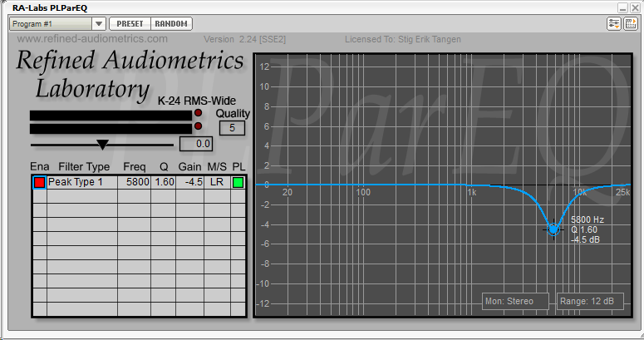Open the Program #1 dropdown arrow
Viewport: 644px width, 340px height.
click(99, 24)
